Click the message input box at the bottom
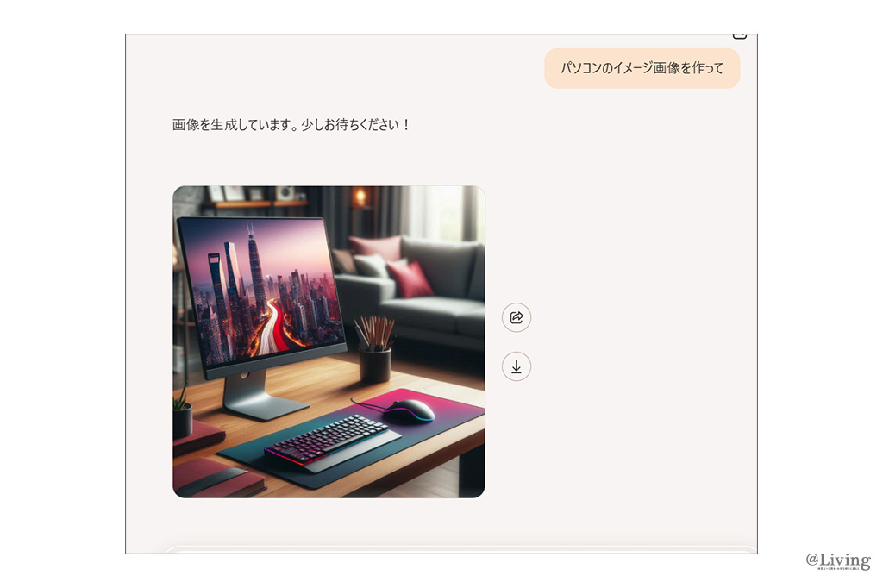The height and width of the screenshot is (588, 883). (x=457, y=549)
